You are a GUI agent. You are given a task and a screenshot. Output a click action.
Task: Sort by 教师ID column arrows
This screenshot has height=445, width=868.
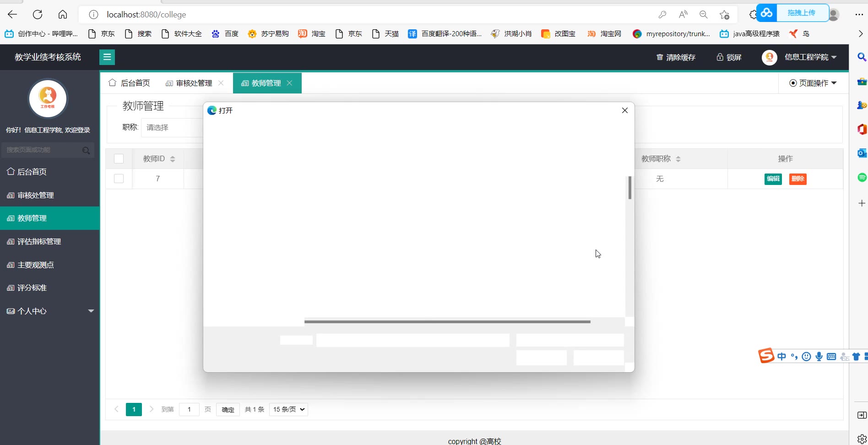[x=173, y=159]
